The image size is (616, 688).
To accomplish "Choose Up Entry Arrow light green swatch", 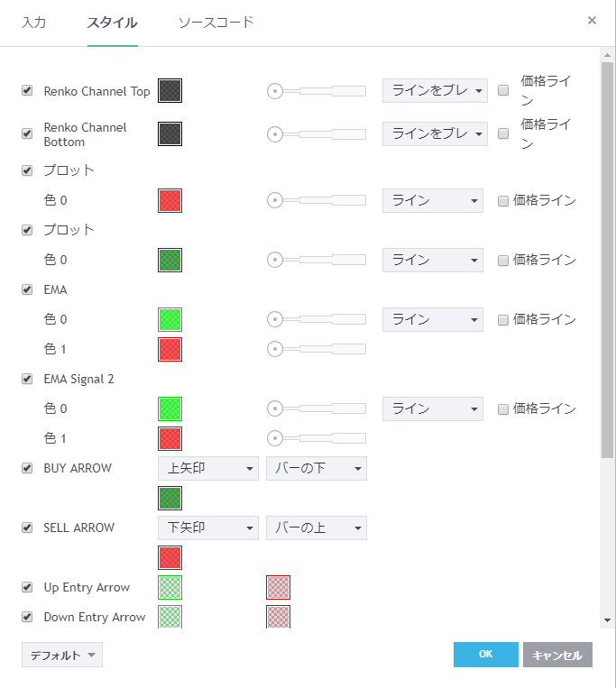I will 170,587.
